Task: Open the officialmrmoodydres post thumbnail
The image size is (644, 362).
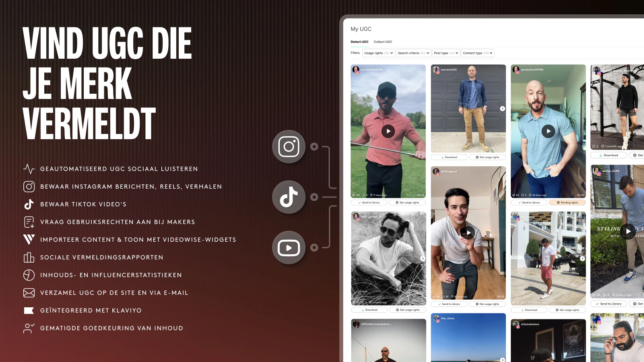Action: click(388, 340)
